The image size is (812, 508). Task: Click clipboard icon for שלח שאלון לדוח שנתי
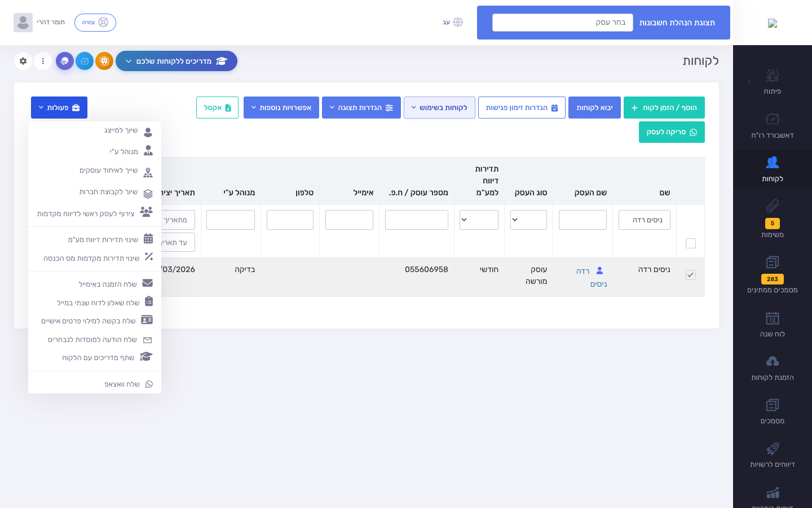149,301
